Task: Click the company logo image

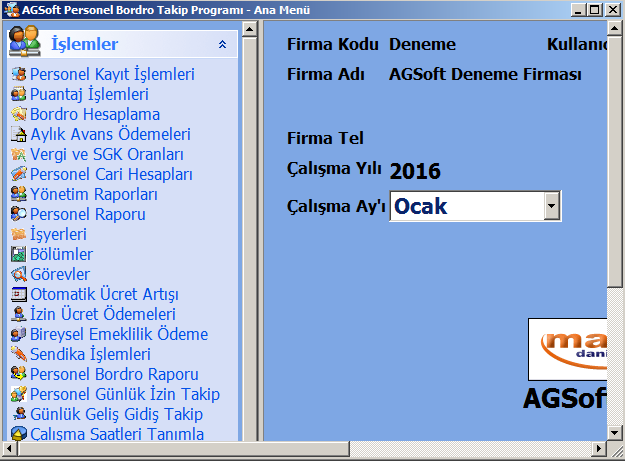Action: tap(568, 349)
